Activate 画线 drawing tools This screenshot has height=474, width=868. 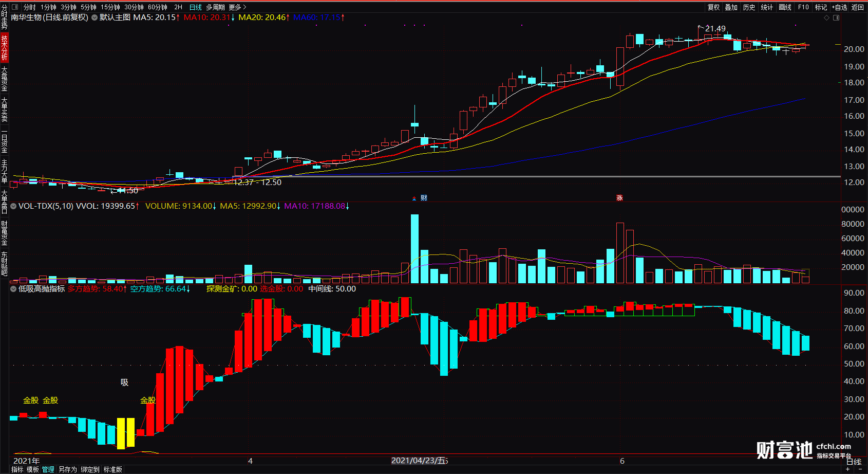click(x=785, y=7)
